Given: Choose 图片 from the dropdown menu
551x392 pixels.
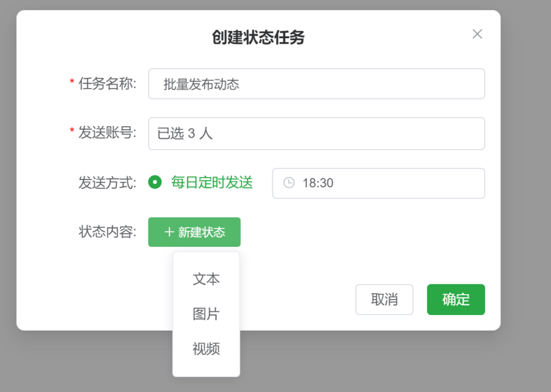Looking at the screenshot, I should coord(206,314).
